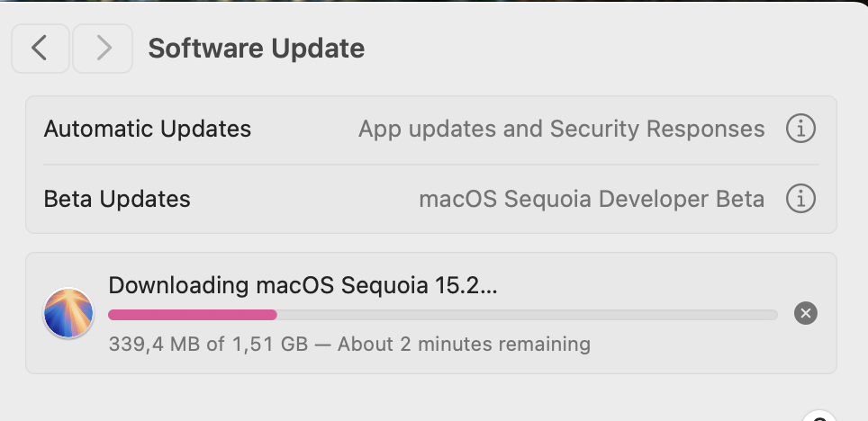
Task: Click the Downloading macOS Sequoia 15.2 heading
Action: tap(303, 285)
